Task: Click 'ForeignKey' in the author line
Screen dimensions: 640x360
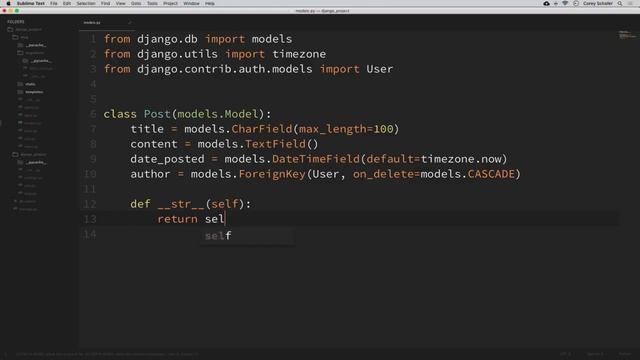Action: [272, 174]
